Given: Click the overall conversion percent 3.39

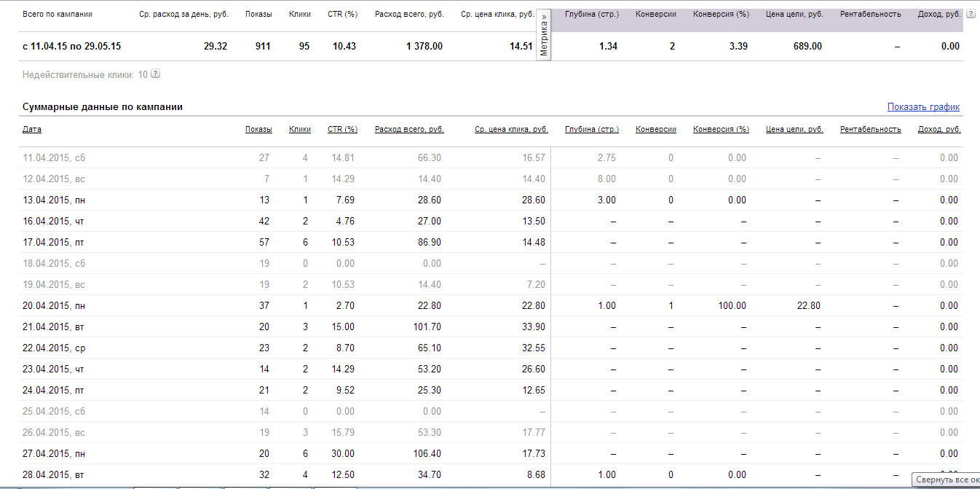Looking at the screenshot, I should click(x=740, y=47).
